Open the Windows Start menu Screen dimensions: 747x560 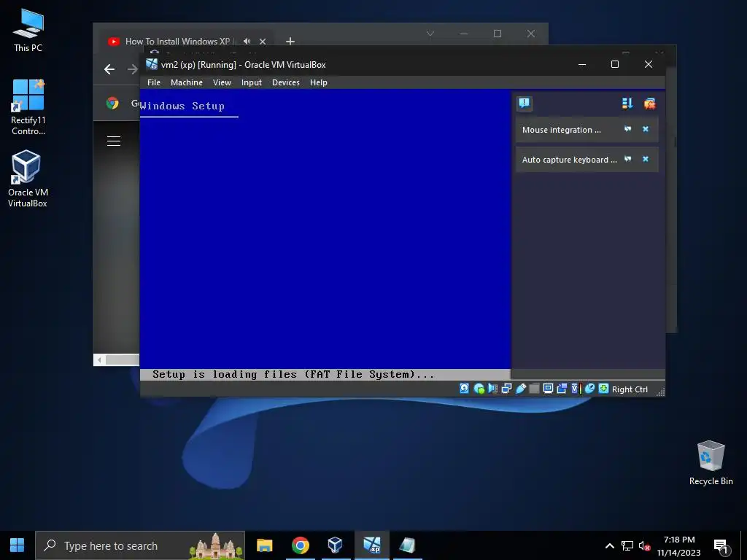click(x=18, y=545)
